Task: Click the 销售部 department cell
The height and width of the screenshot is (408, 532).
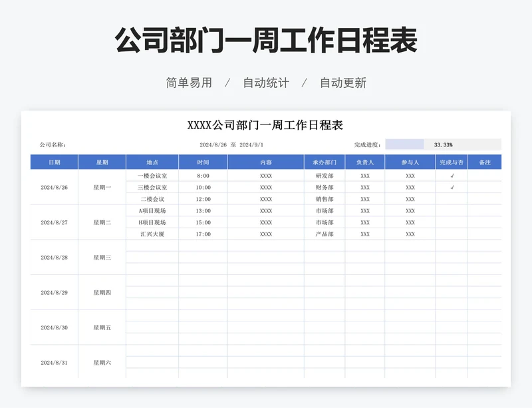Action: click(x=325, y=199)
